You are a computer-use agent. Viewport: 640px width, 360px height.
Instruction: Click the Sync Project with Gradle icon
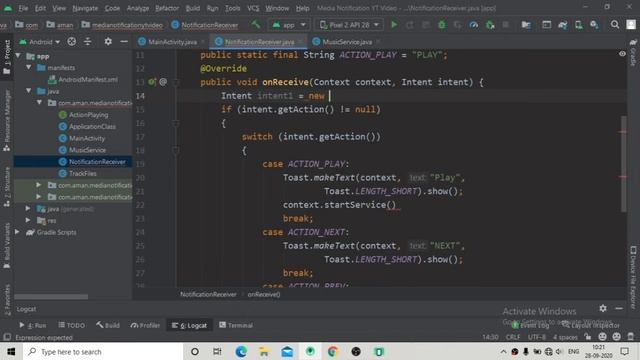(562, 25)
